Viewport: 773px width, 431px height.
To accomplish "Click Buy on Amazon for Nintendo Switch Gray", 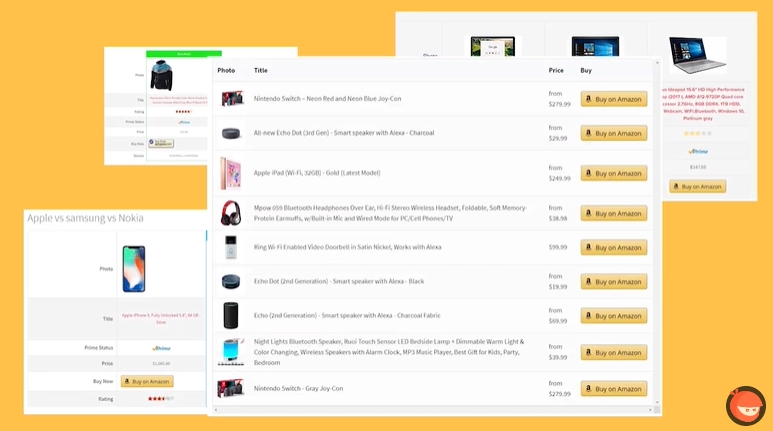I will click(x=614, y=389).
